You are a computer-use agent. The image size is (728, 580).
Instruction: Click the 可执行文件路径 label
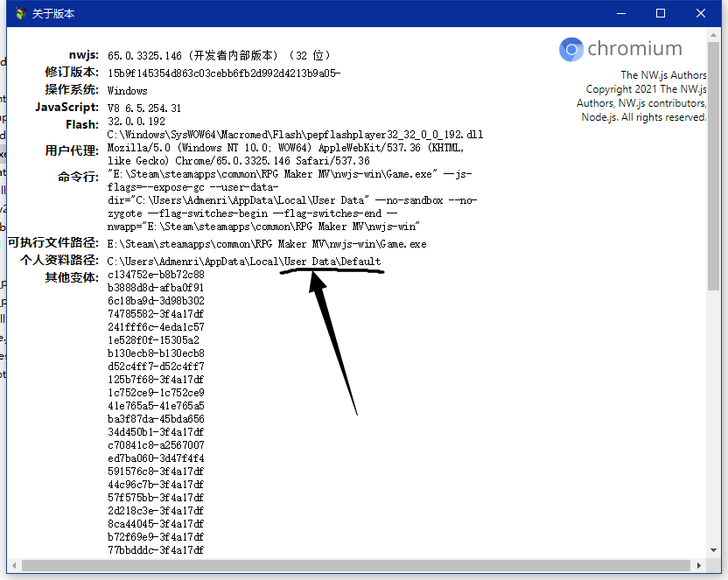[x=52, y=242]
